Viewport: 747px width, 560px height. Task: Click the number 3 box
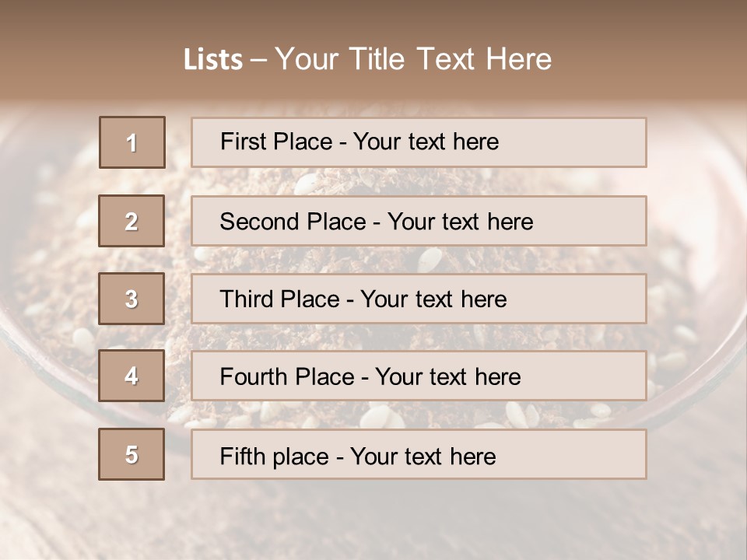point(132,299)
